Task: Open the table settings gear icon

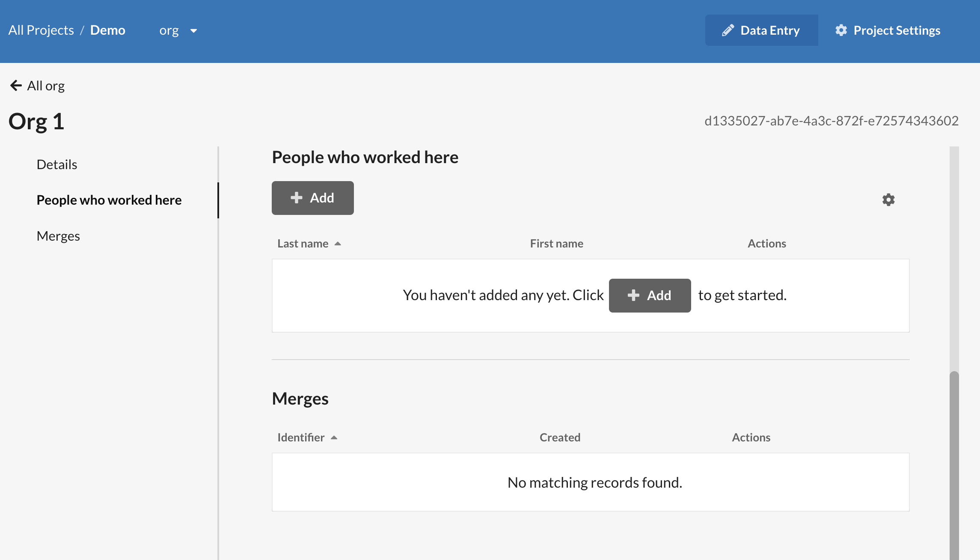Action: pyautogui.click(x=888, y=200)
